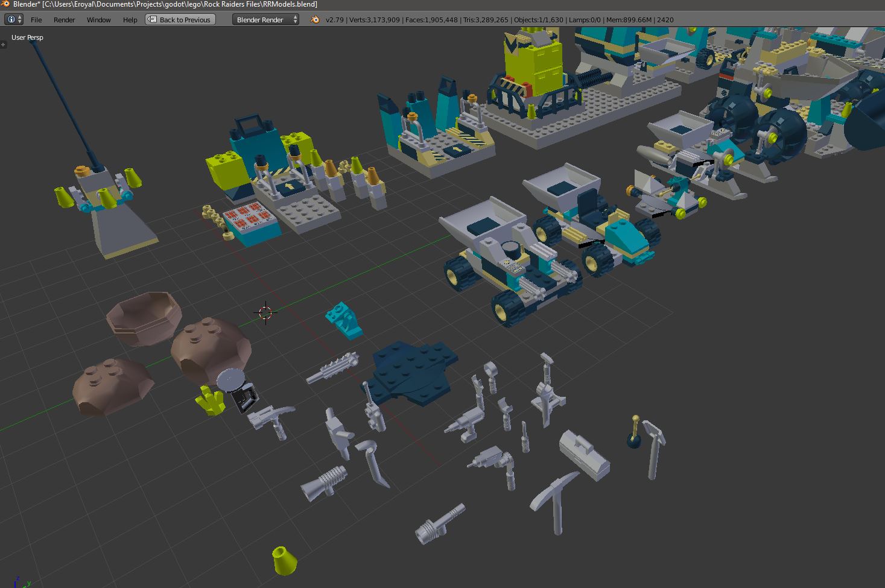Expand the viewport tool shelf plus handle

3,44
